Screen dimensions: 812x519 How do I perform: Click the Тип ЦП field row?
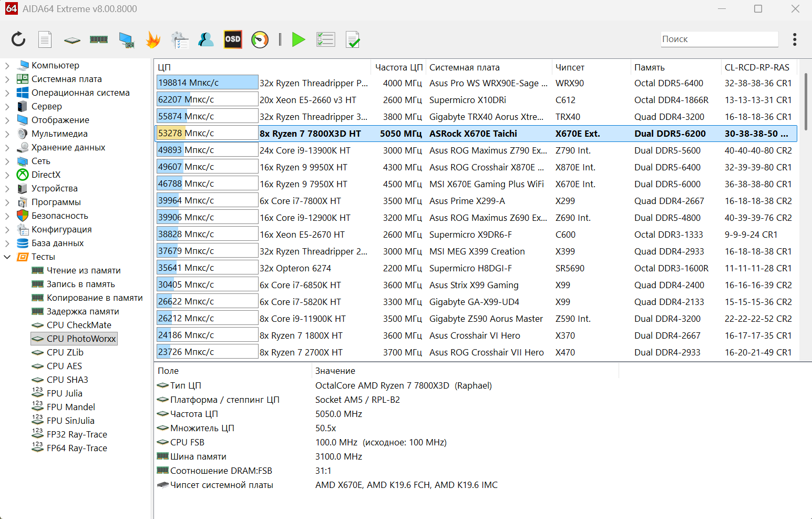tap(387, 385)
